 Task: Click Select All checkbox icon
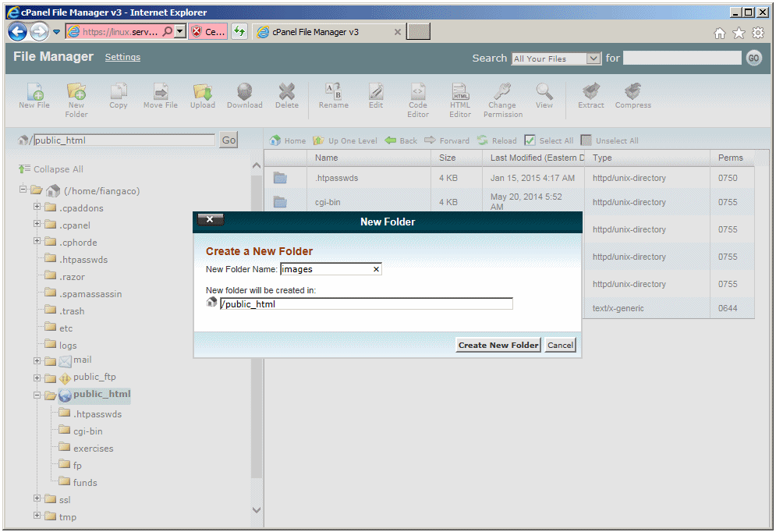coord(530,140)
